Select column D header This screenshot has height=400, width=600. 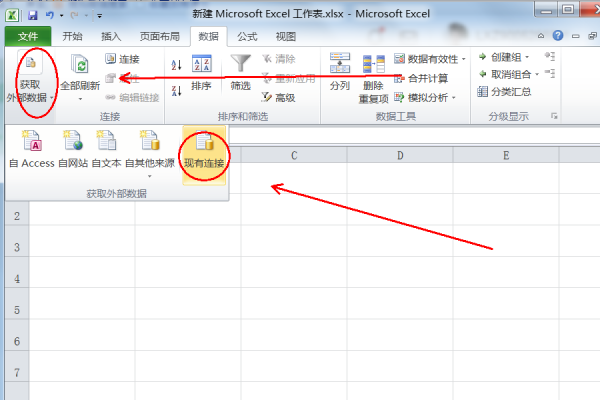(400, 155)
